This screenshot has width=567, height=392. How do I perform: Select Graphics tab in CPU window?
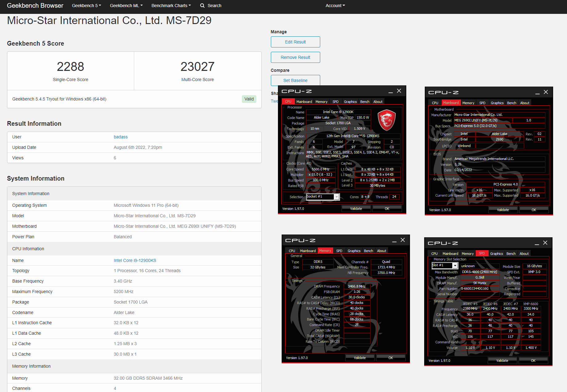click(350, 102)
